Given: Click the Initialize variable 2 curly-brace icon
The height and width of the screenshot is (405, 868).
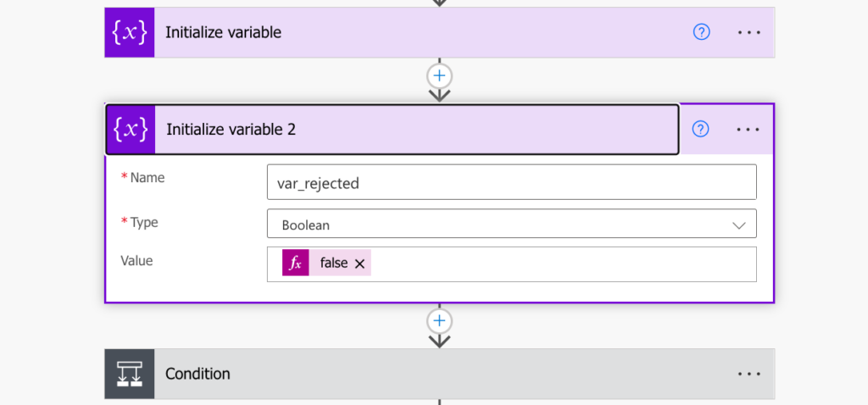Looking at the screenshot, I should (131, 130).
